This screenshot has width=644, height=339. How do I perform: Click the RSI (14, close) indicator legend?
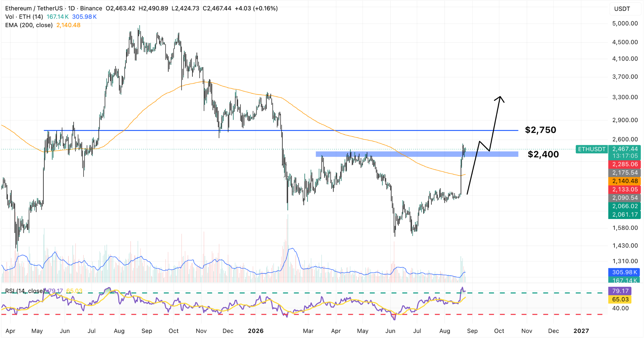click(x=25, y=291)
